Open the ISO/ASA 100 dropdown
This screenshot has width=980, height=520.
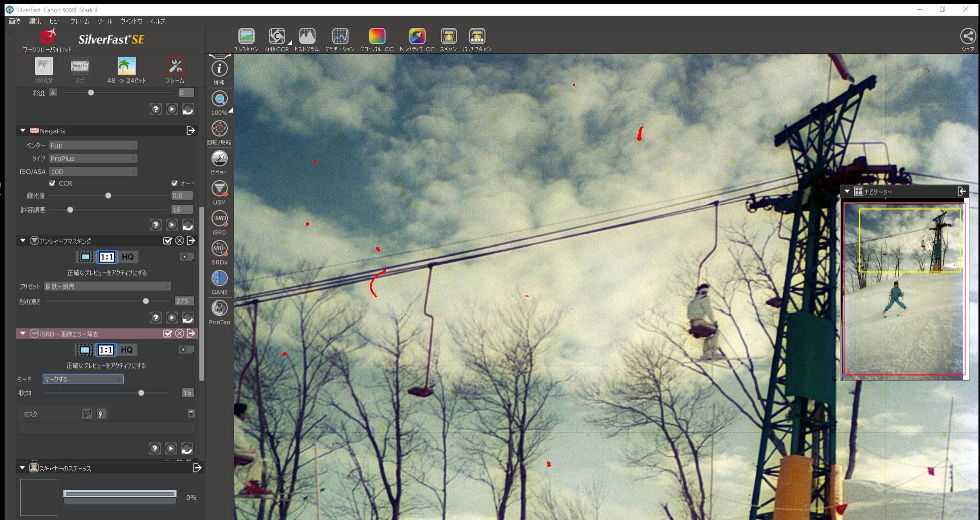click(93, 172)
